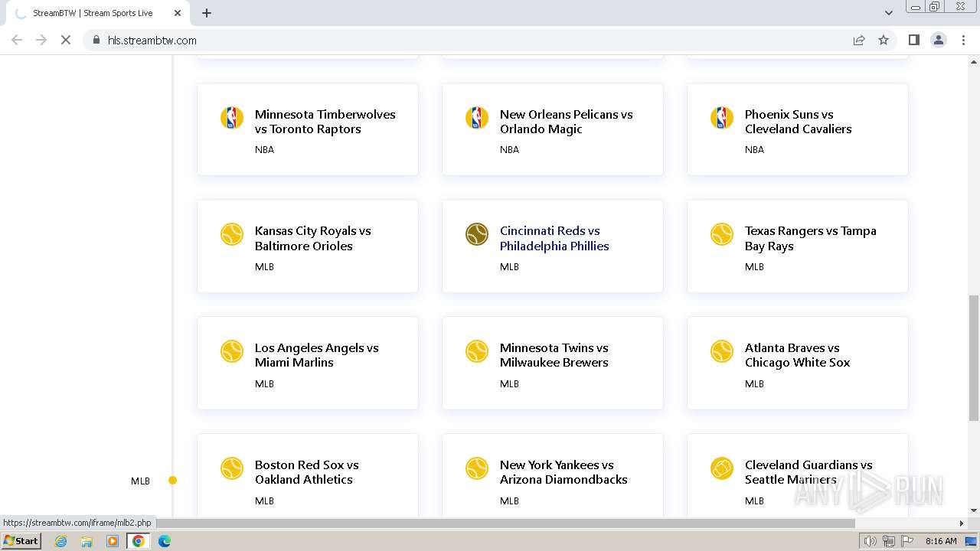Switch to Chrome in the taskbar
Image resolution: width=980 pixels, height=551 pixels.
click(139, 541)
